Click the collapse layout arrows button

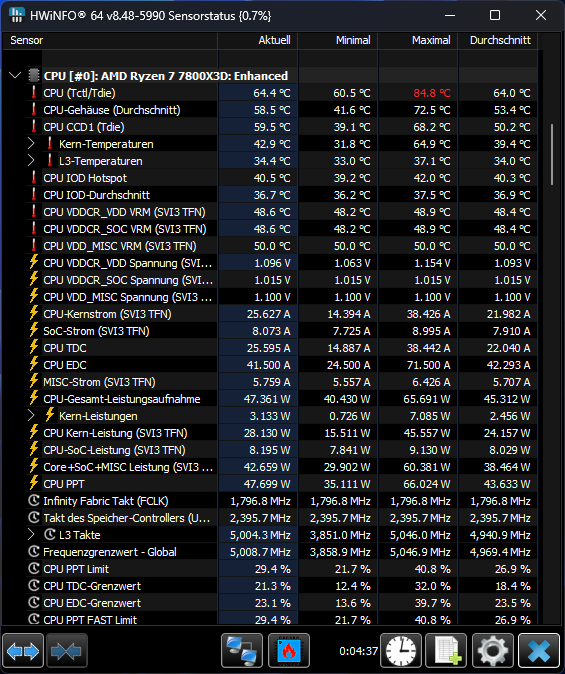[x=67, y=651]
